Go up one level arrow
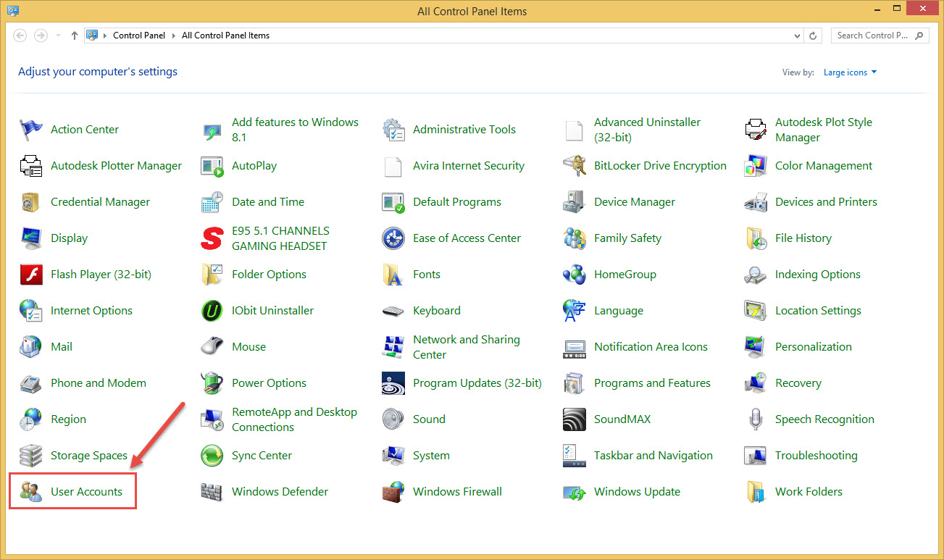Viewport: 944px width, 560px height. point(74,35)
